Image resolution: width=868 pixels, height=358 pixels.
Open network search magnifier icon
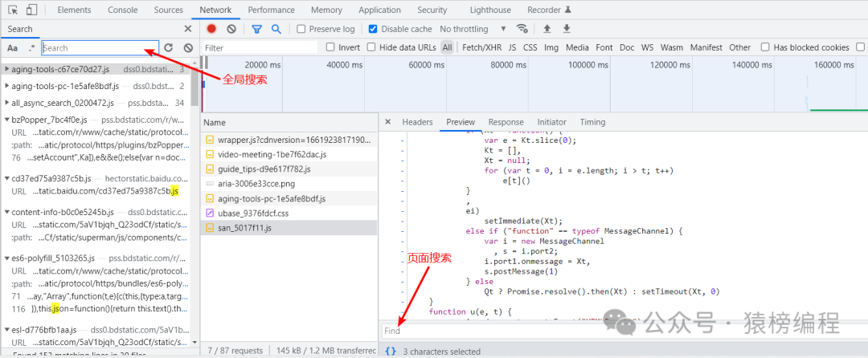pos(276,29)
